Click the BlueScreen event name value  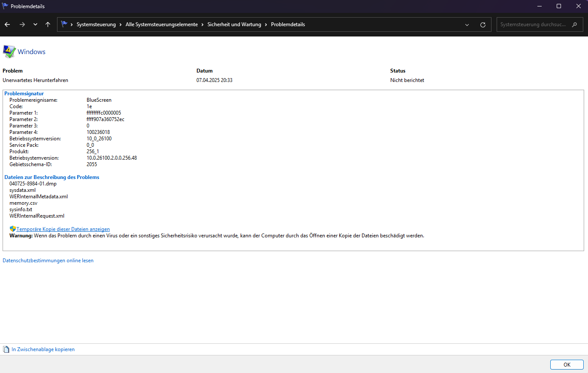point(99,100)
